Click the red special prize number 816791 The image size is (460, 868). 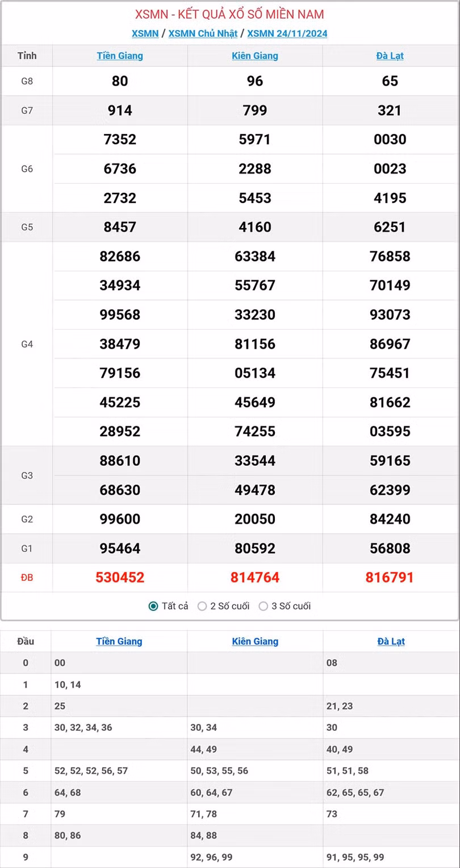point(390,578)
